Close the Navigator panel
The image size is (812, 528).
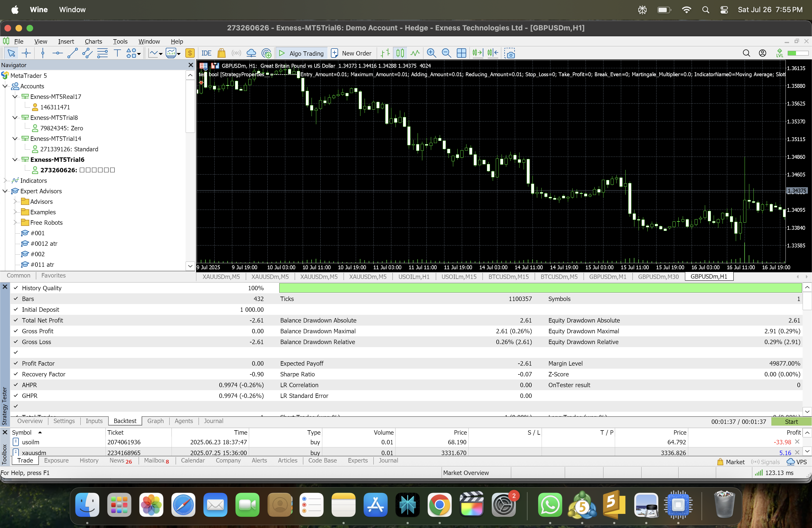[x=191, y=65]
